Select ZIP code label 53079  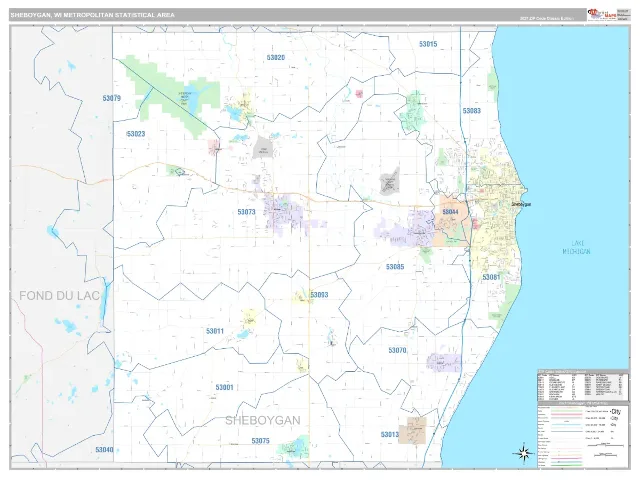(111, 98)
